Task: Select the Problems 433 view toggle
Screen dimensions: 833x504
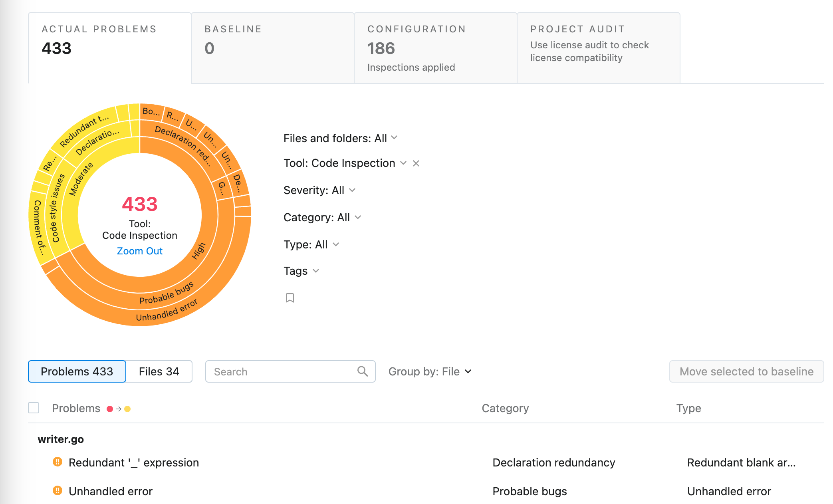Action: (77, 371)
